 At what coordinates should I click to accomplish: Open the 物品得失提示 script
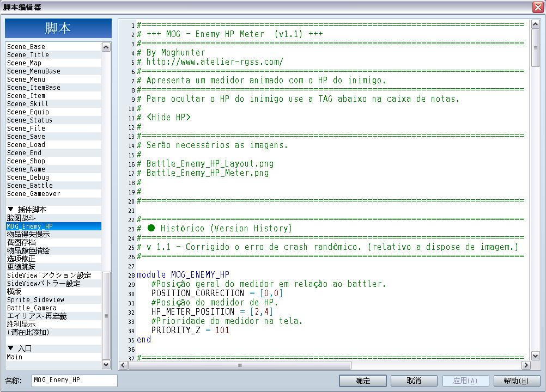point(53,234)
